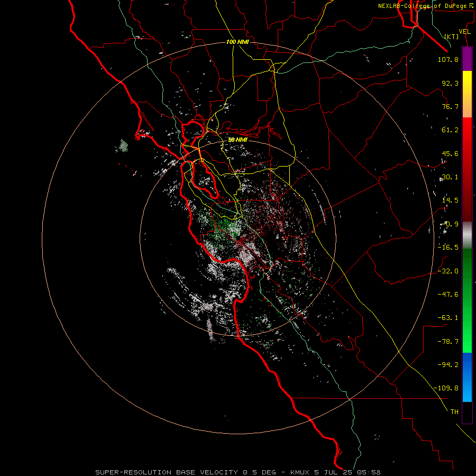This screenshot has width=476, height=476.
Task: Click the 61.2 velocity scale value
Action: click(450, 130)
